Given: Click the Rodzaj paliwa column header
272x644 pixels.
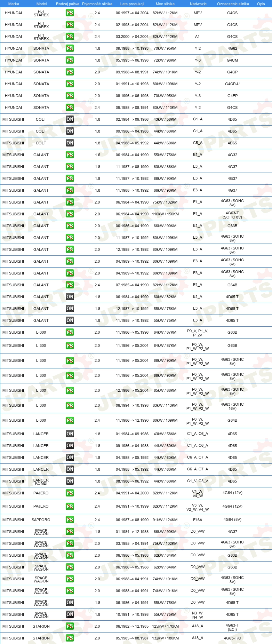Looking at the screenshot, I should pyautogui.click(x=67, y=4).
